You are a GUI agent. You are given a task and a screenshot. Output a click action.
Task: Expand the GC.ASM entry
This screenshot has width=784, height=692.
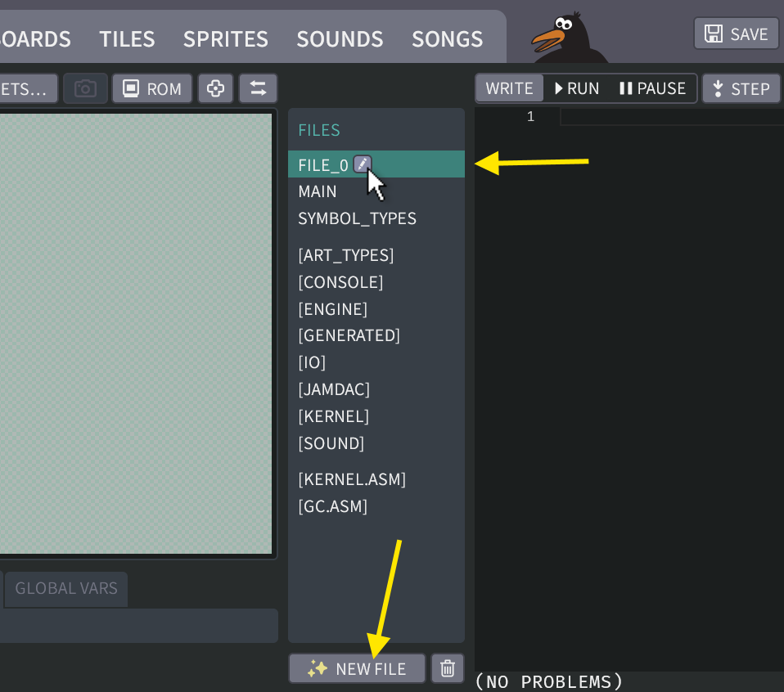[333, 506]
